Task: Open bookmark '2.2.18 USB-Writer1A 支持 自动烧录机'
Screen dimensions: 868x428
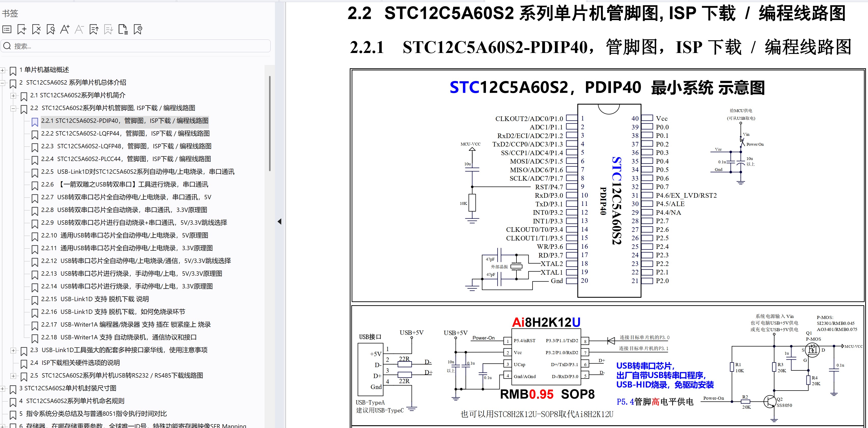Action: [119, 338]
